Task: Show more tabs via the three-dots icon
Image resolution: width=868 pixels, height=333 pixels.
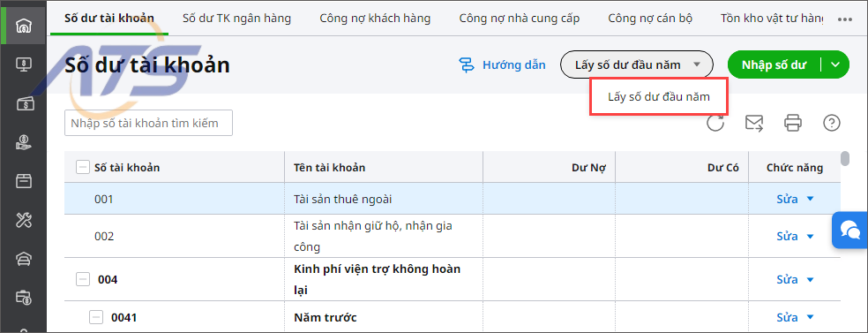Action: (845, 19)
